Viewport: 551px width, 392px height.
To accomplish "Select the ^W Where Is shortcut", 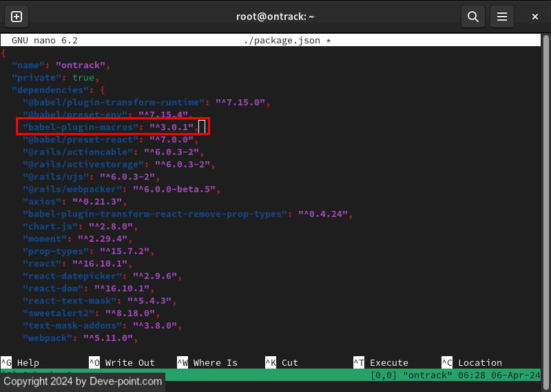I will coord(207,362).
